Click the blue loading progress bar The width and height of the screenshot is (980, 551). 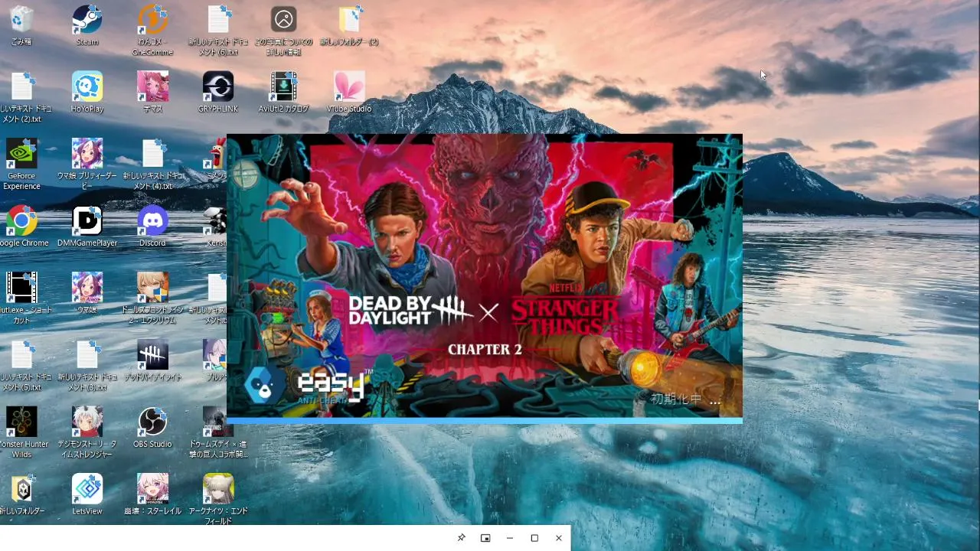485,420
